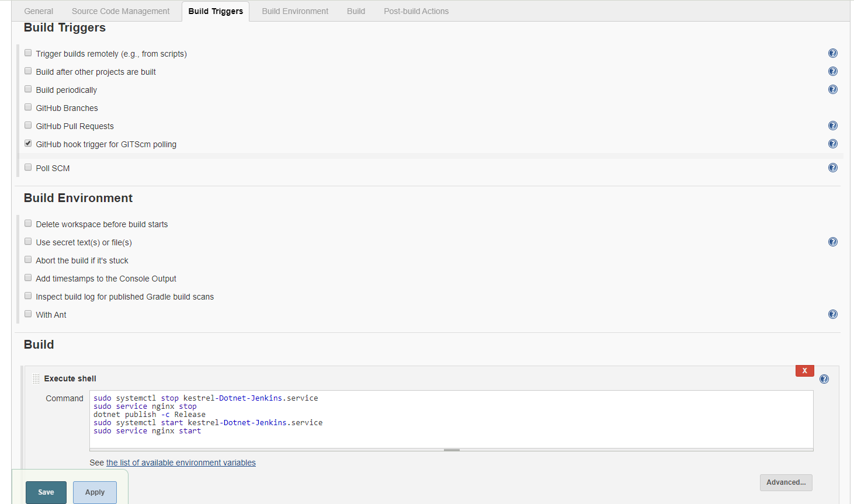Image resolution: width=854 pixels, height=504 pixels.
Task: Click inside the shell Command text area
Action: 452,419
